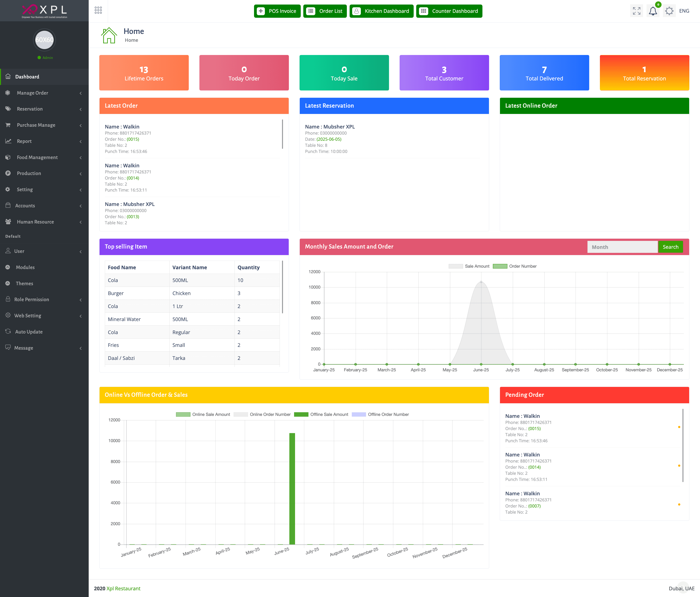Toggle the sidebar grid menu icon
Screen dimensions: 700x597
pyautogui.click(x=98, y=10)
